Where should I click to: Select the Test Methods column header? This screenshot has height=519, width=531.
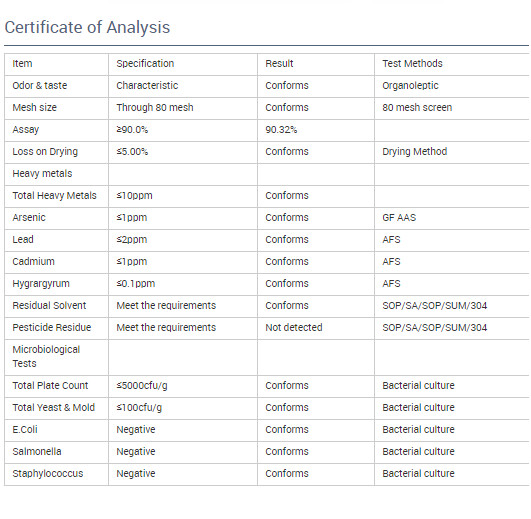pyautogui.click(x=412, y=64)
